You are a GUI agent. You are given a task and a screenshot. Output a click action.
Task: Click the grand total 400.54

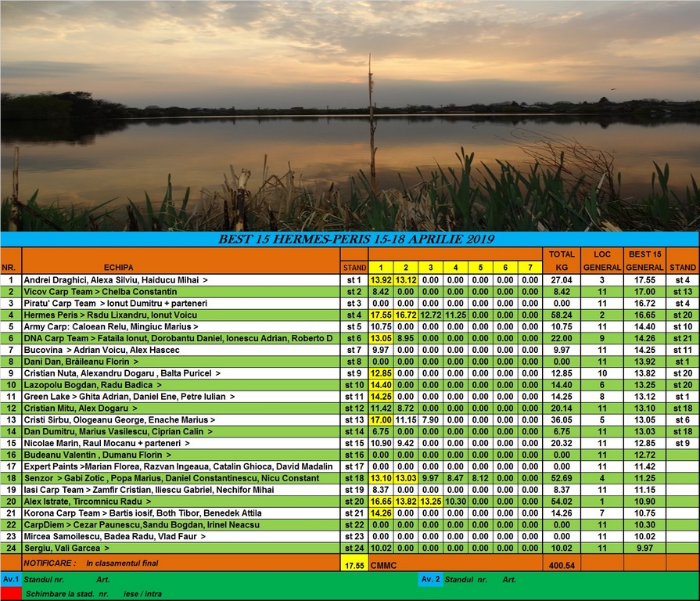[562, 565]
